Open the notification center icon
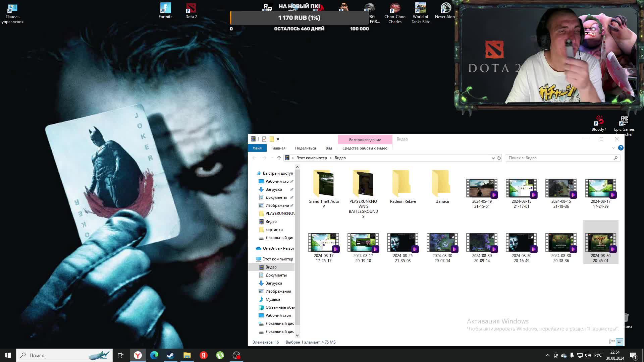644x362 pixels. pos(633,355)
